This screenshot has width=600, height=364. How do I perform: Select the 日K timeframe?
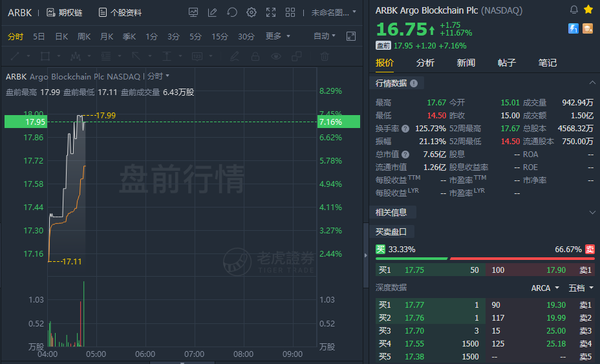click(x=61, y=36)
